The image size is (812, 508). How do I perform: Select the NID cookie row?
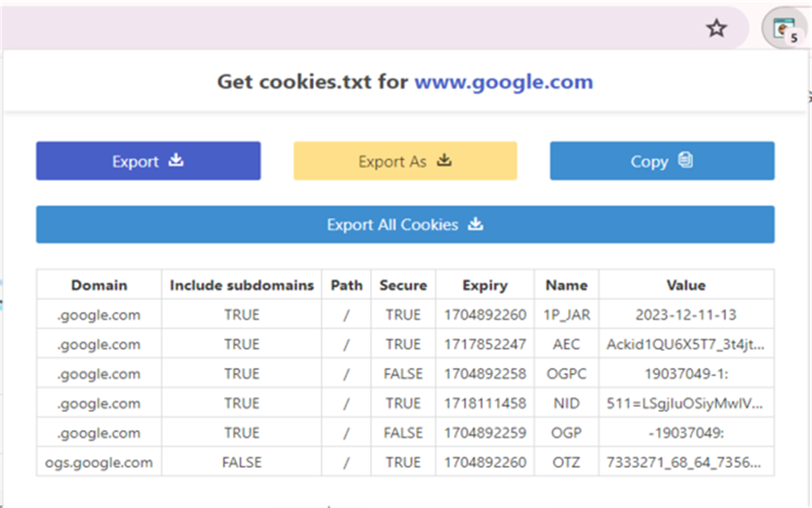(406, 403)
